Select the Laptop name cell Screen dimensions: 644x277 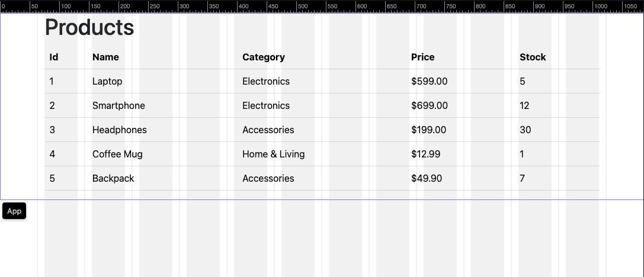(107, 82)
